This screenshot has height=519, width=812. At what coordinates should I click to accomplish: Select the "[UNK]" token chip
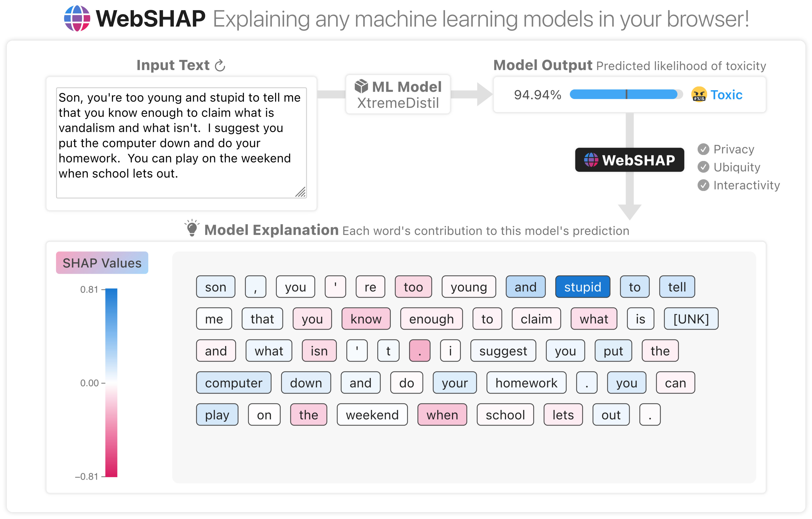tap(691, 319)
